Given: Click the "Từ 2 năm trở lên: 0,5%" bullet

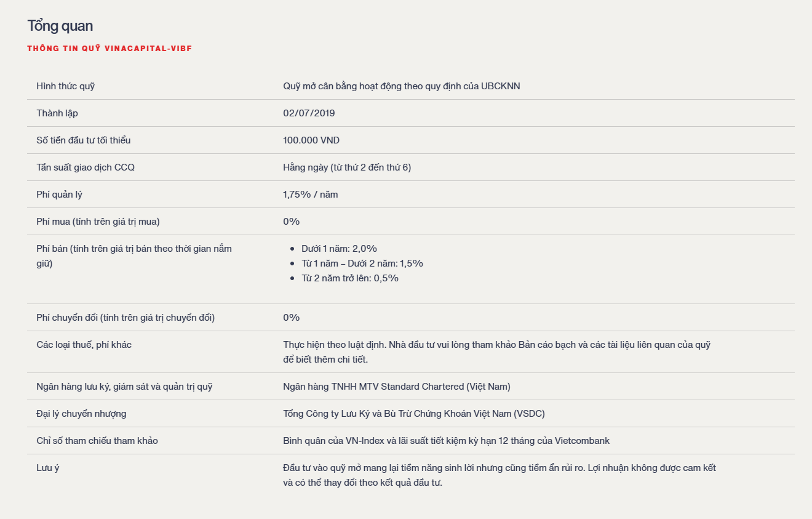Looking at the screenshot, I should point(349,278).
